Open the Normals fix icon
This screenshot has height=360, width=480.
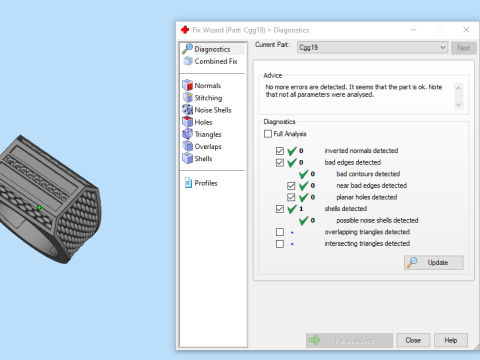click(x=188, y=85)
